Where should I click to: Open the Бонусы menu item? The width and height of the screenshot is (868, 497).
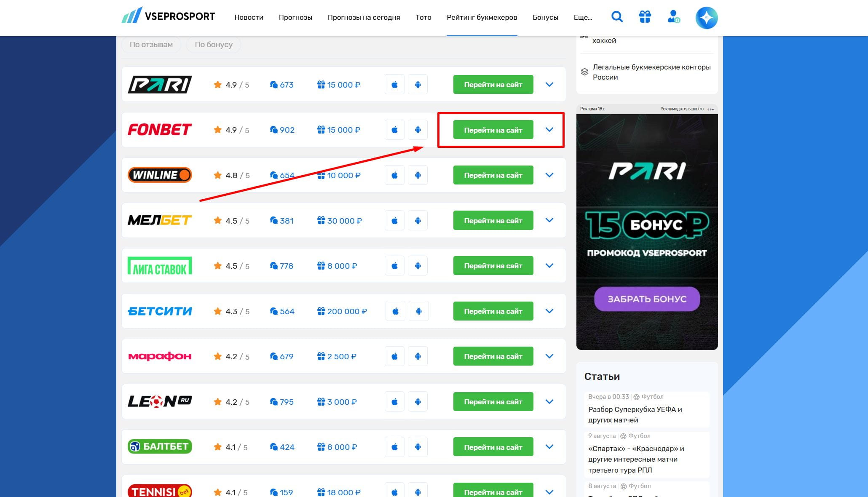pos(545,17)
